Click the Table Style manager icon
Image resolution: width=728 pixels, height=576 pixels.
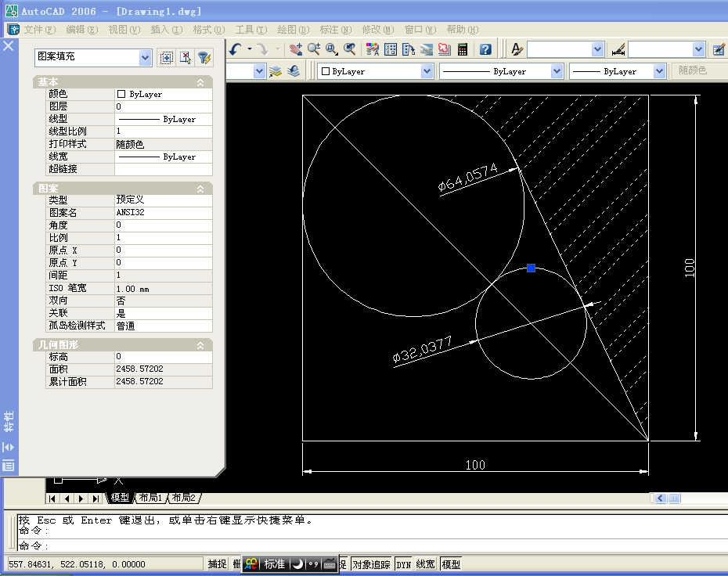(x=719, y=49)
